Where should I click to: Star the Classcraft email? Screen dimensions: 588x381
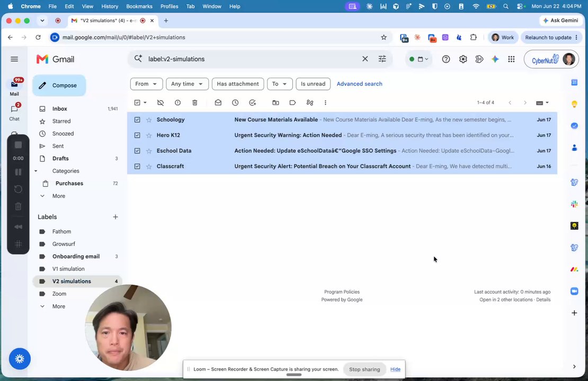click(x=149, y=166)
